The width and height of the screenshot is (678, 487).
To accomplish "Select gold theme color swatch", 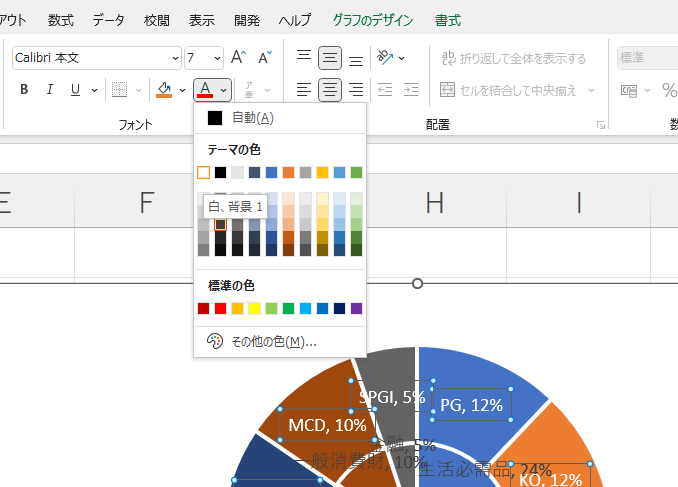I will coord(322,173).
